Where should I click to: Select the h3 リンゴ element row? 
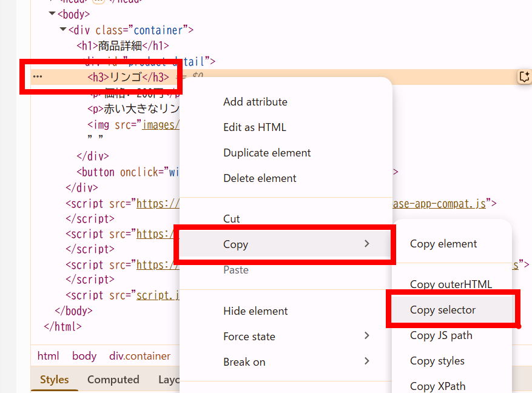coord(128,77)
